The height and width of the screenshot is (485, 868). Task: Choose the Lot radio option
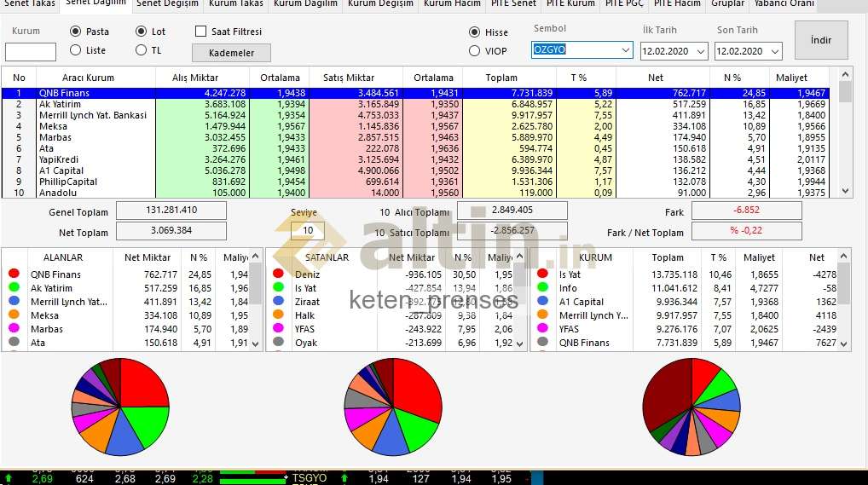coord(142,32)
